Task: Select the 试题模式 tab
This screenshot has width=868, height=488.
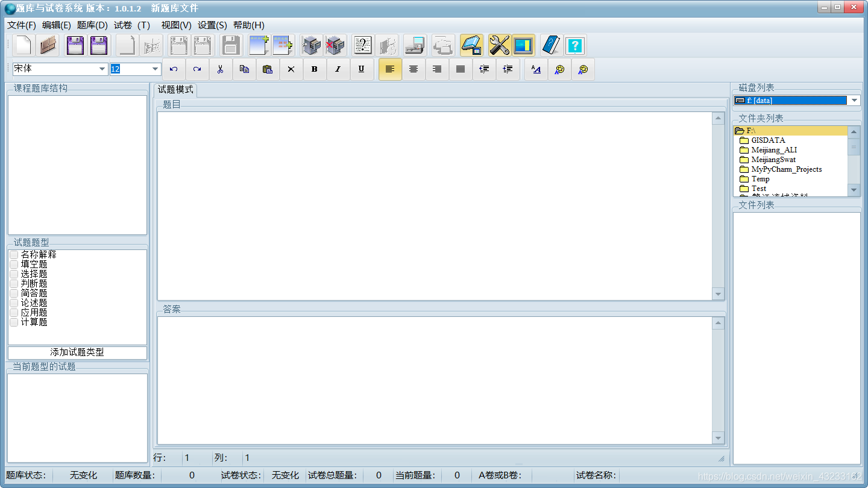Action: tap(175, 90)
